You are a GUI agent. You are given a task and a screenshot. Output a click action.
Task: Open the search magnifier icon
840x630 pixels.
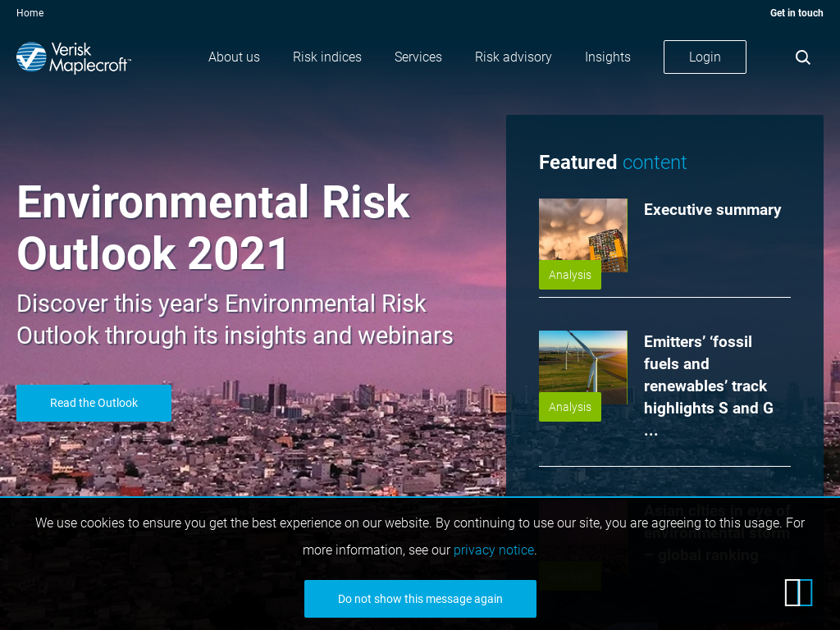[x=802, y=57]
